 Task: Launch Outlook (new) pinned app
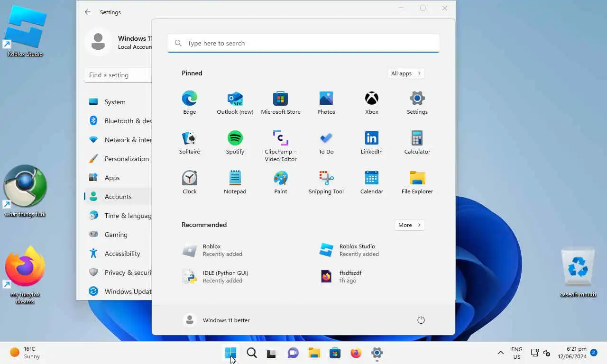point(235,103)
